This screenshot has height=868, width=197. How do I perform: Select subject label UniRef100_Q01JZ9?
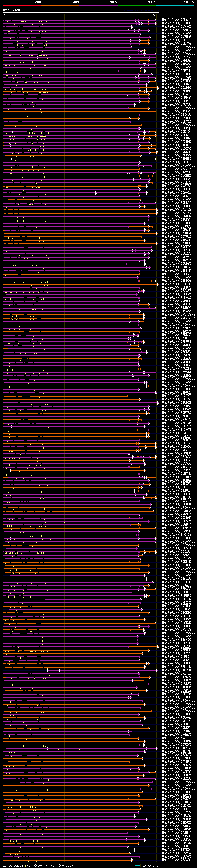[177, 210]
